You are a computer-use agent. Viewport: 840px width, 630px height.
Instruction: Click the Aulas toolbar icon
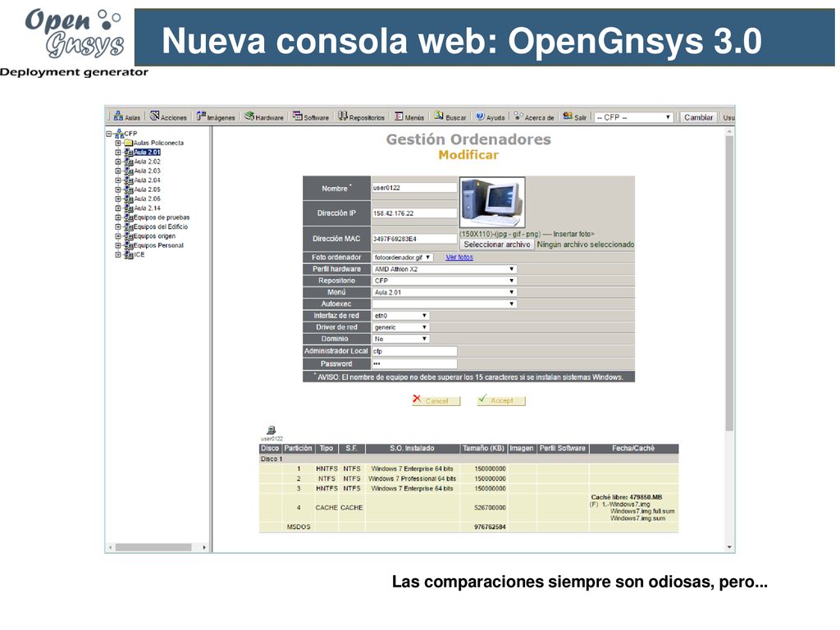118,116
